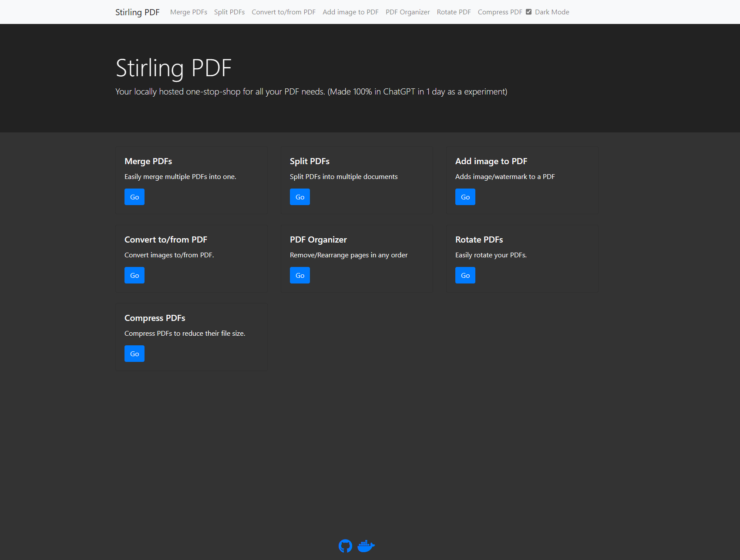Click the Stirling PDF navbar brand
This screenshot has width=740, height=560.
pos(137,12)
